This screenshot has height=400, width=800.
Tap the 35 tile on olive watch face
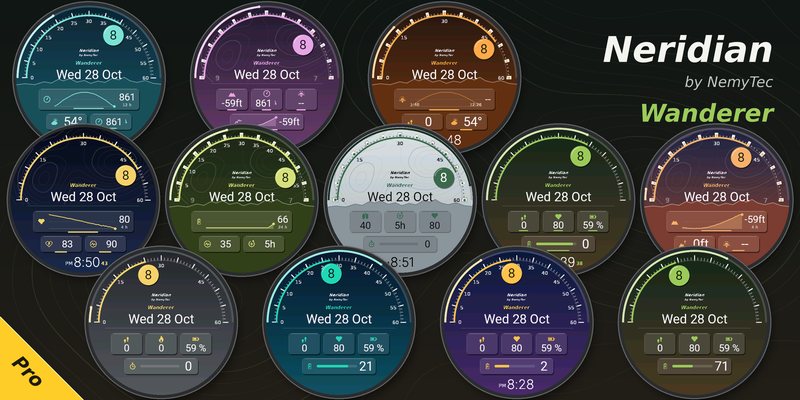(219, 243)
